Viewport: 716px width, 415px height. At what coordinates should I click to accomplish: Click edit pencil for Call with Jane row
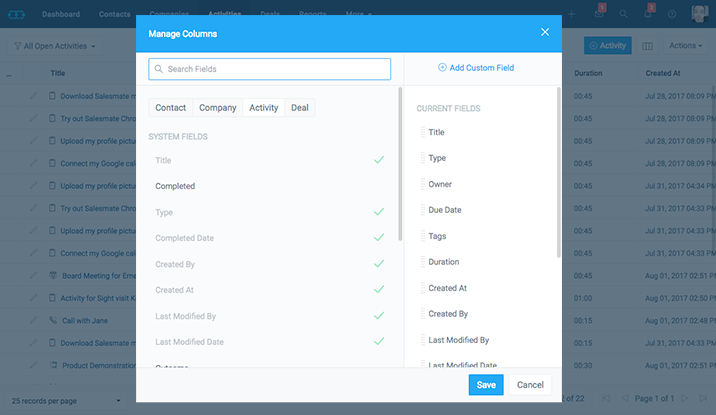coord(33,320)
